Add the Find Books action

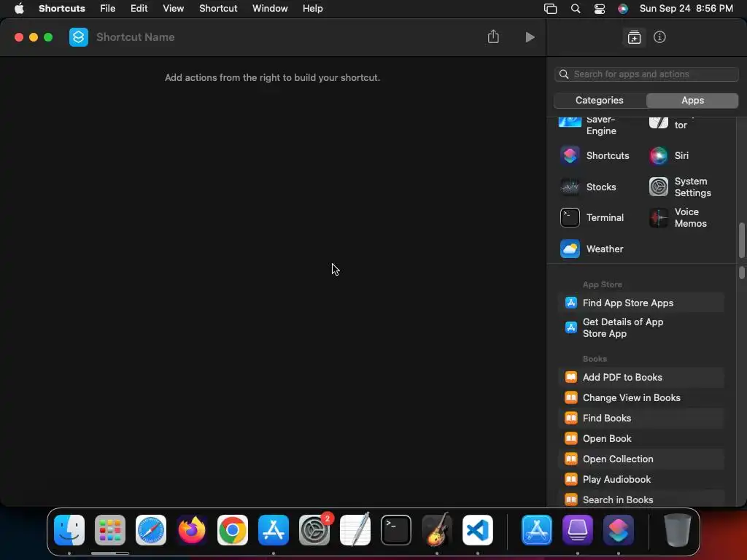[641, 418]
